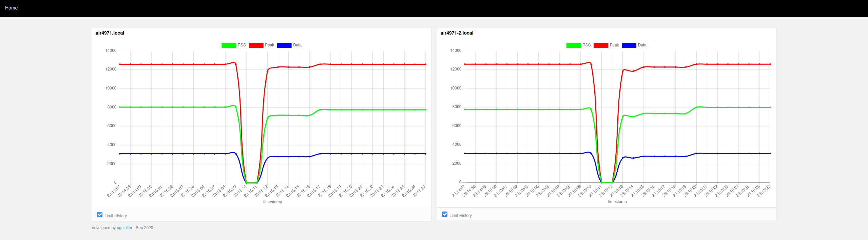Click the Limit History label in left panel

[x=116, y=216]
